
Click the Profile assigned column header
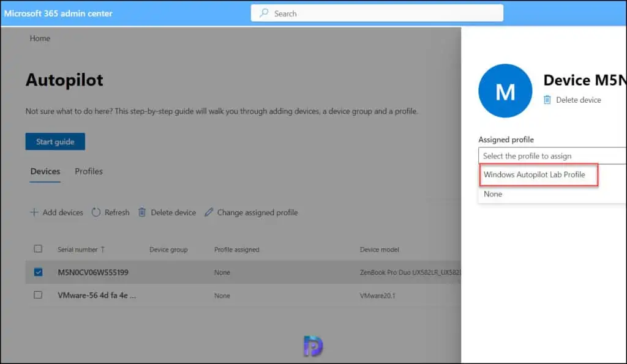tap(237, 250)
